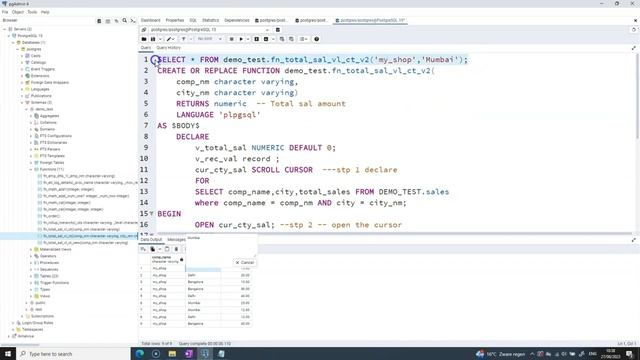Collapse the Schemas tree node
640x360 pixels.
22,102
